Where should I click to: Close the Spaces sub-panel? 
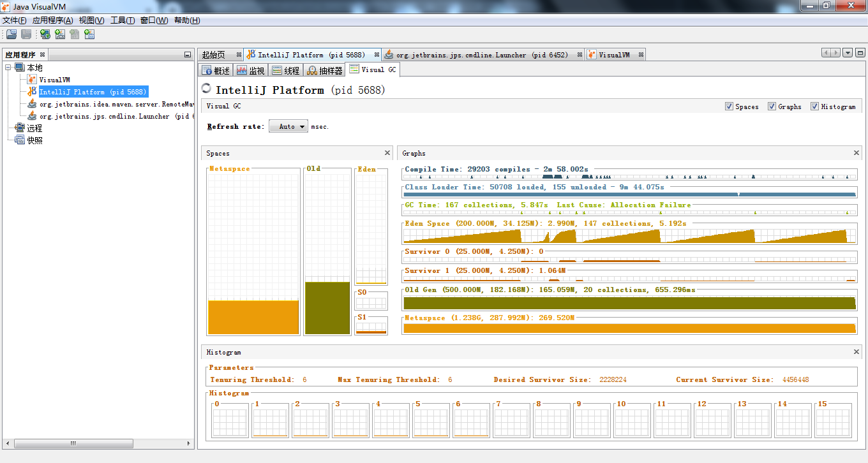pyautogui.click(x=387, y=153)
